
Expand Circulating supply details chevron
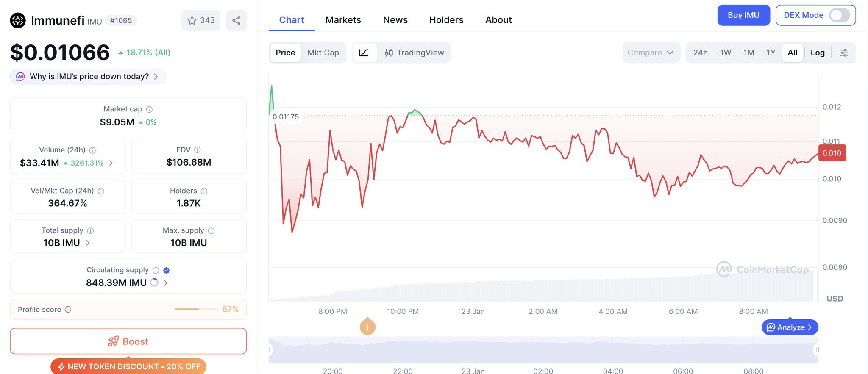pos(166,283)
